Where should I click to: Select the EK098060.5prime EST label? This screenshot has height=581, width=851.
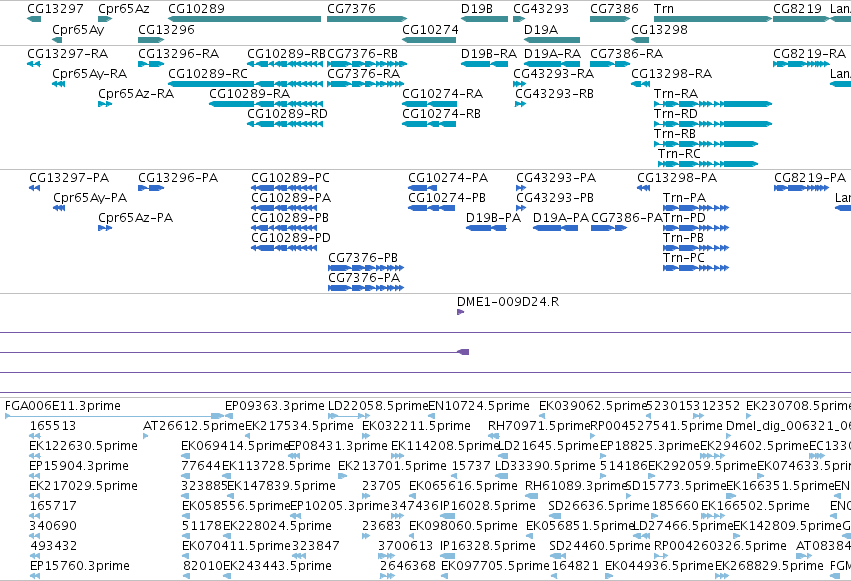[x=463, y=526]
